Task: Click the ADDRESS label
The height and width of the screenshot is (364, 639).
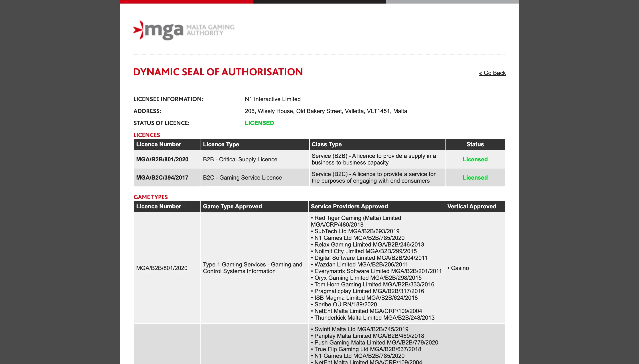Action: click(x=147, y=111)
